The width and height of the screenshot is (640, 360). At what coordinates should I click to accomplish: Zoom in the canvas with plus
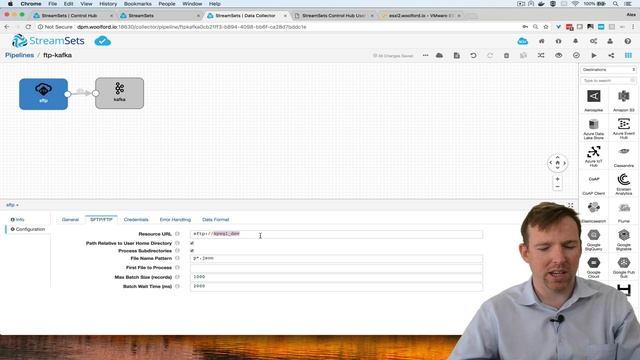[x=558, y=179]
